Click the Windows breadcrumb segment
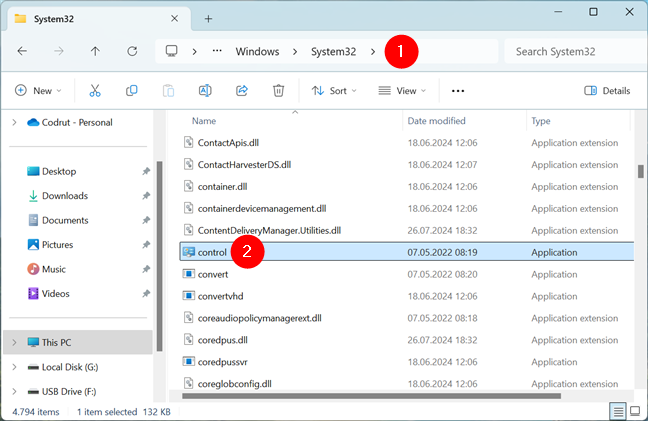Image resolution: width=648 pixels, height=421 pixels. 257,52
